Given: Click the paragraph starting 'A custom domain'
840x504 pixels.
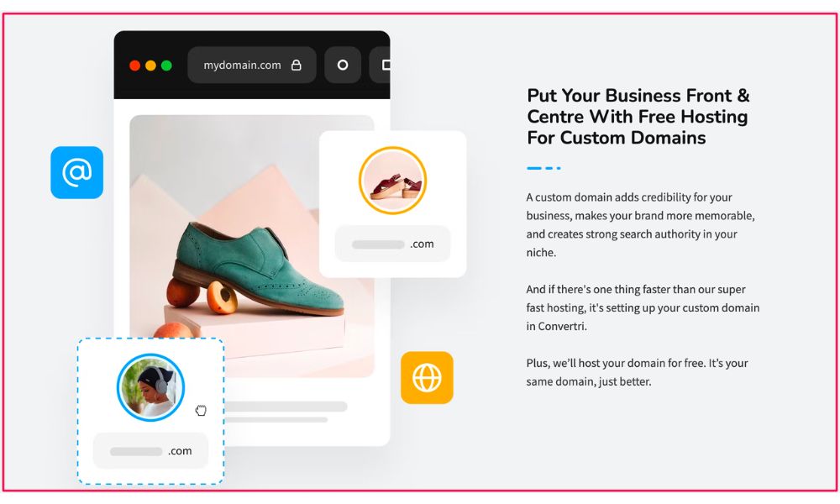Looking at the screenshot, I should coord(640,224).
